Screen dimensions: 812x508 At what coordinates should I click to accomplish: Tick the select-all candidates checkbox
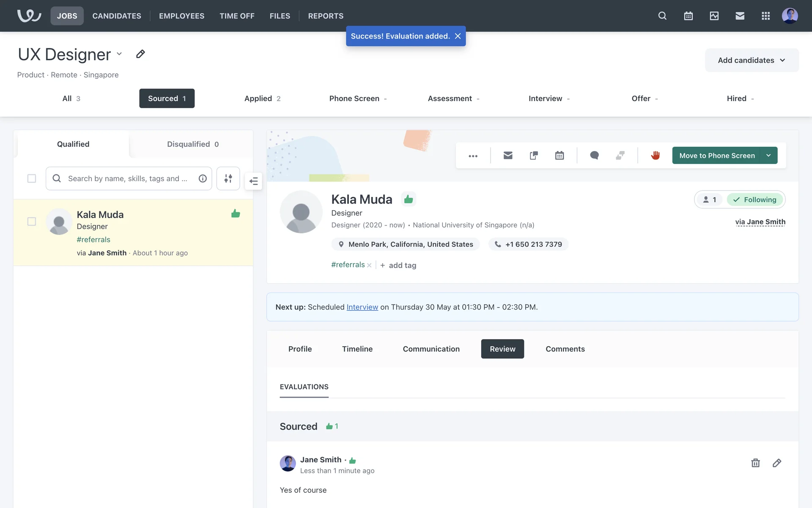click(x=32, y=178)
